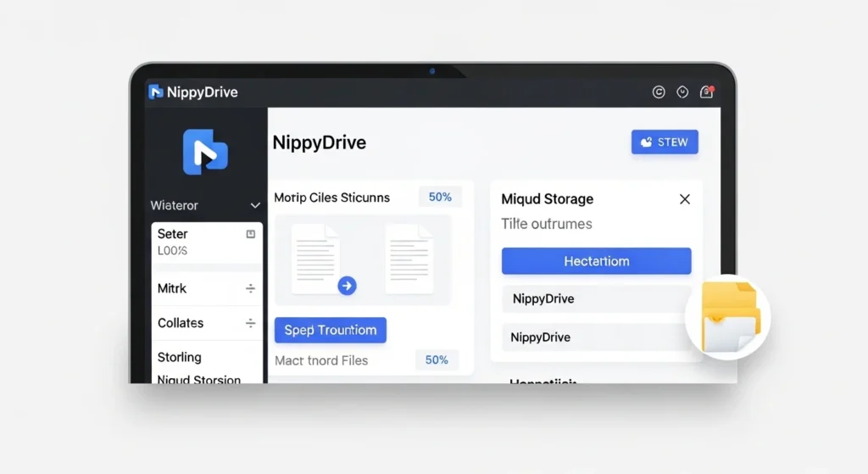Click the right document thumbnail
This screenshot has height=474, width=868.
(x=409, y=259)
